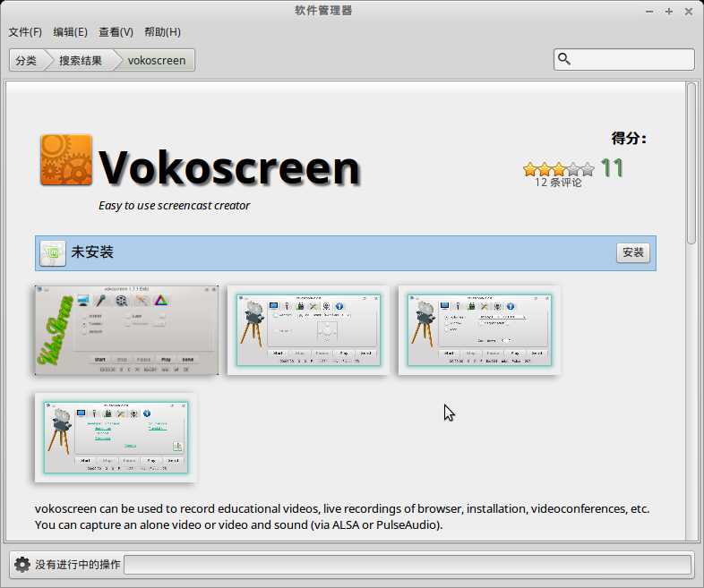Click the 未安装 status text

[92, 252]
